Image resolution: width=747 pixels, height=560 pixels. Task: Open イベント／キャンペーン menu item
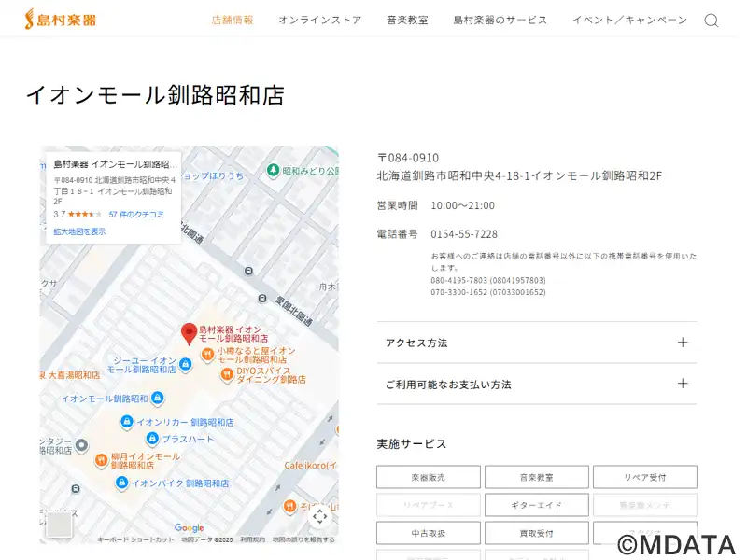[629, 20]
